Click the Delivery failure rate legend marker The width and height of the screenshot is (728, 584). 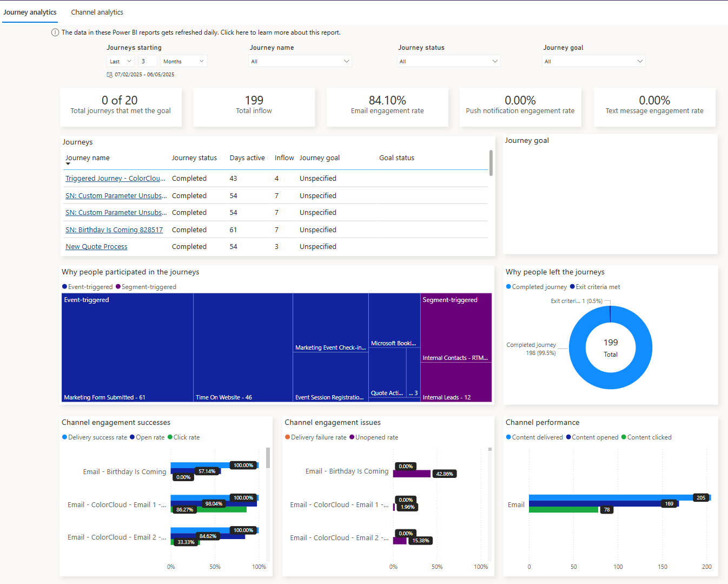(x=288, y=437)
